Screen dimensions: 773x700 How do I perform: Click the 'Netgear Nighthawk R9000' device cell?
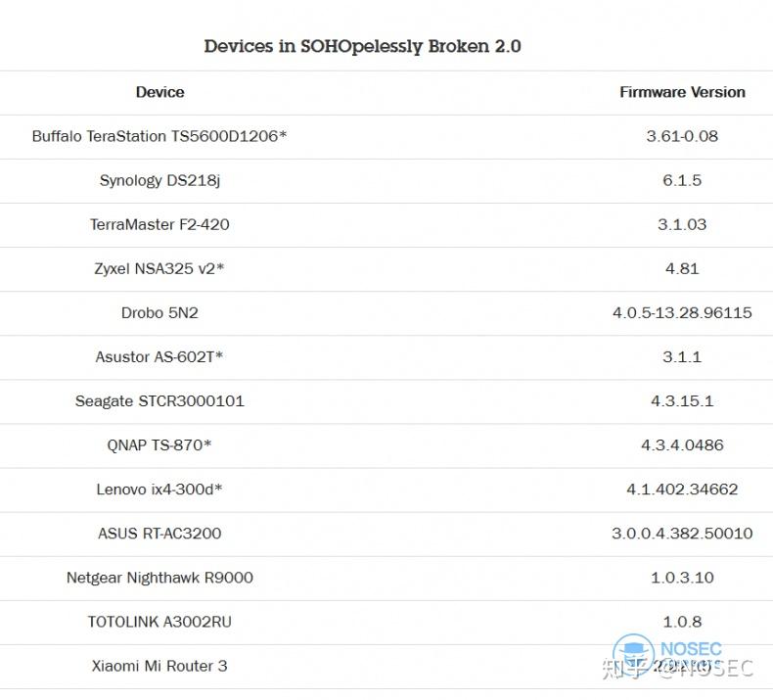(159, 578)
